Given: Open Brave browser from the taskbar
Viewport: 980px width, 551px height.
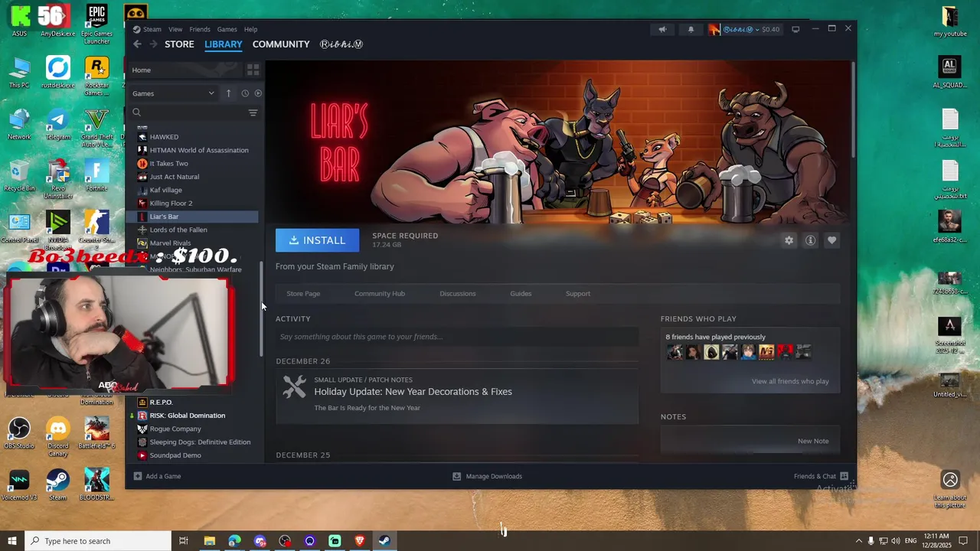Looking at the screenshot, I should point(360,541).
